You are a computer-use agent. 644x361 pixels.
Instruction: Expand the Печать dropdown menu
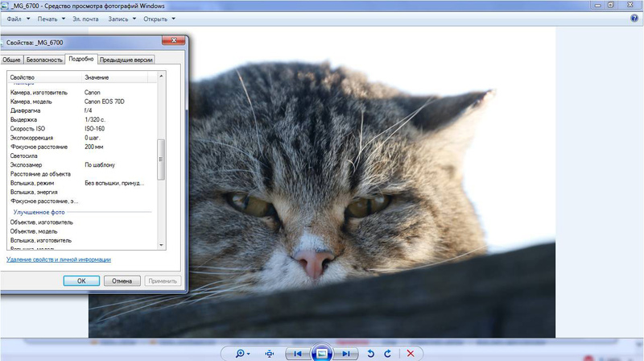(51, 19)
